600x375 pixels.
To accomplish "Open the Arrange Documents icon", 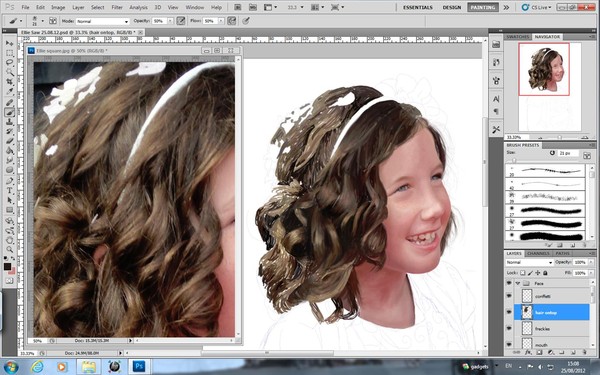I will [317, 7].
